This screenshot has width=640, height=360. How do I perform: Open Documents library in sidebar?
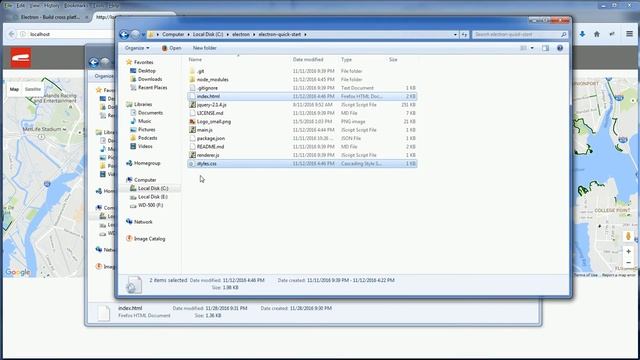(150, 113)
